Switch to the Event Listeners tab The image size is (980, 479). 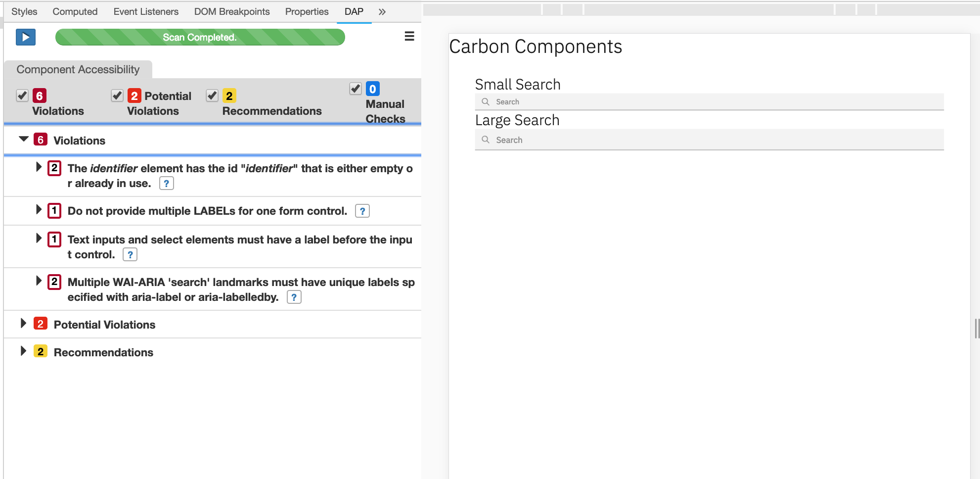[x=146, y=11]
